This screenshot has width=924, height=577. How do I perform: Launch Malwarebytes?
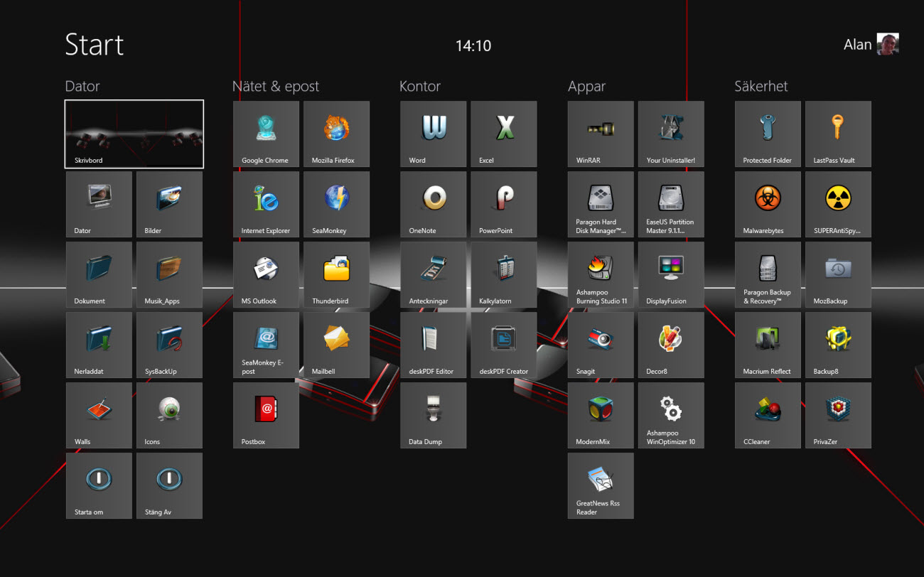coord(768,204)
